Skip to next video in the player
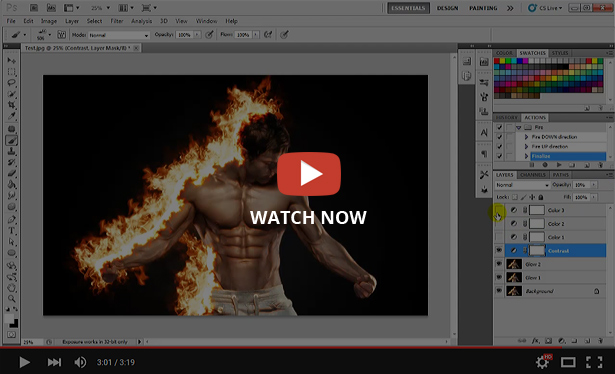The height and width of the screenshot is (374, 615). (54, 362)
